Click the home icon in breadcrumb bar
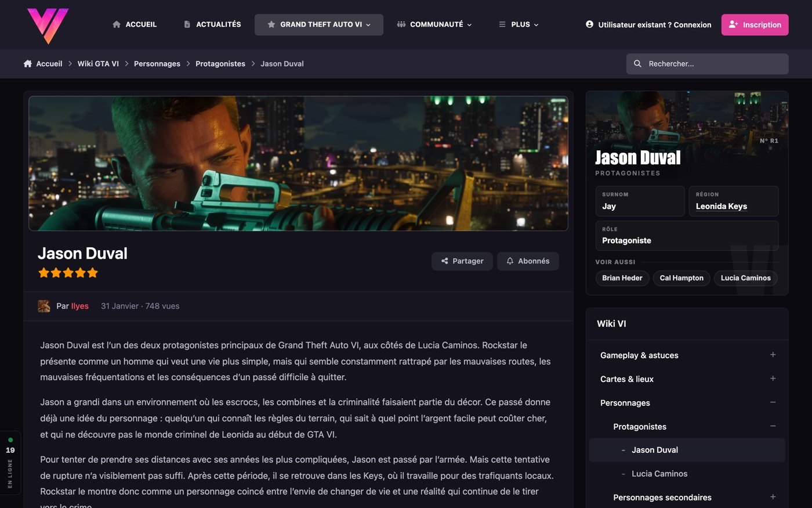 point(27,64)
